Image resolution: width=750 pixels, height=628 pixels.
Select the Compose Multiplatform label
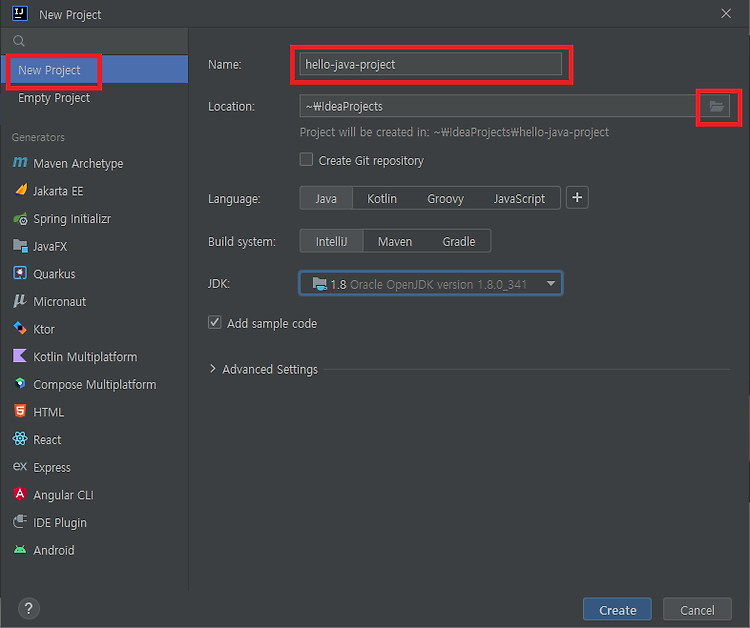point(94,385)
